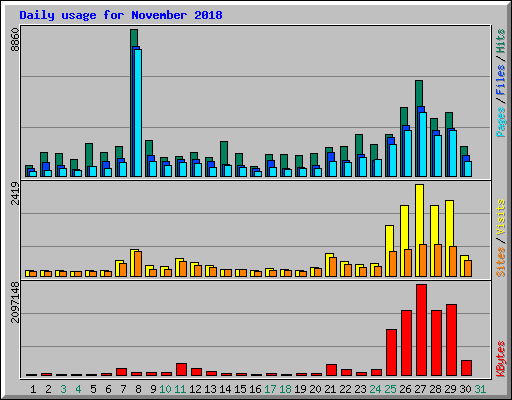Viewport: 512px width, 400px height.
Task: Click the orange Sites bar for day 28
Action: pyautogui.click(x=438, y=260)
